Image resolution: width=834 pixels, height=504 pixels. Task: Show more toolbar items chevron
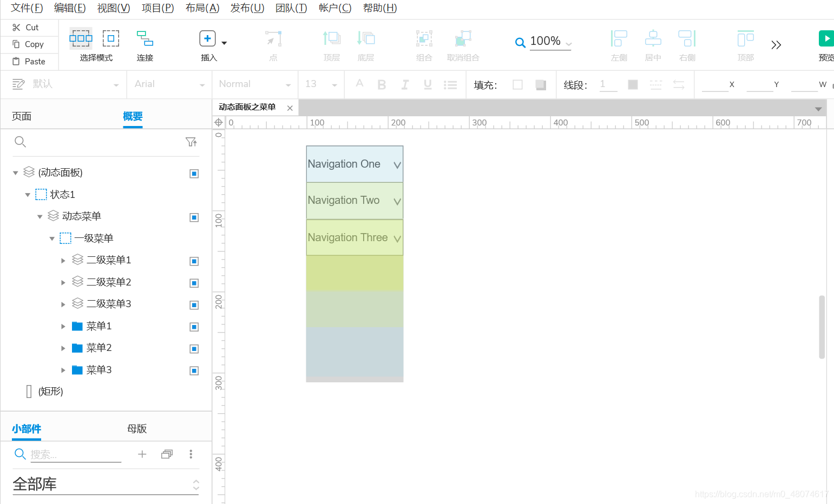(776, 45)
